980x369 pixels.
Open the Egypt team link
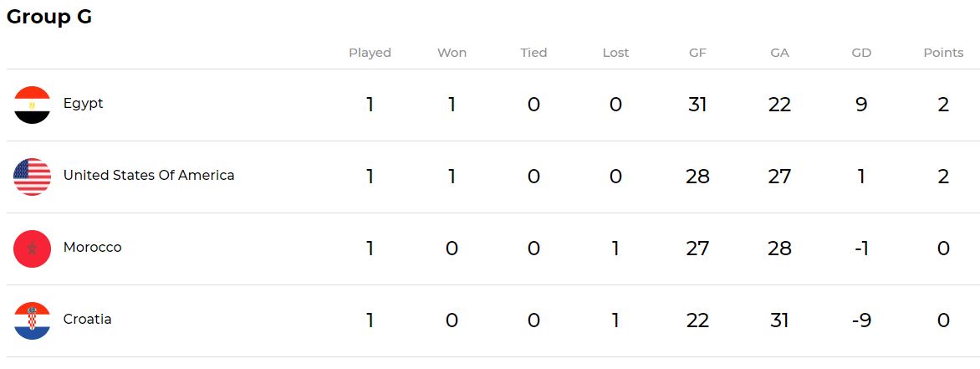[x=84, y=104]
